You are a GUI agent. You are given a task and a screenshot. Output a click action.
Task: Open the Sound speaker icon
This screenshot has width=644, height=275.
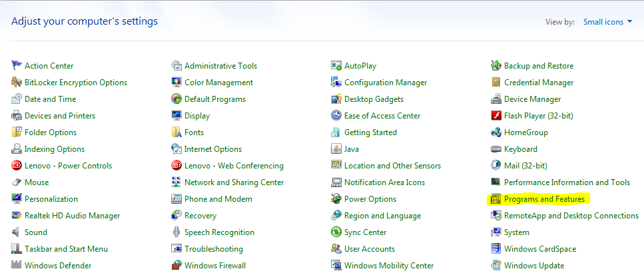[x=17, y=232]
